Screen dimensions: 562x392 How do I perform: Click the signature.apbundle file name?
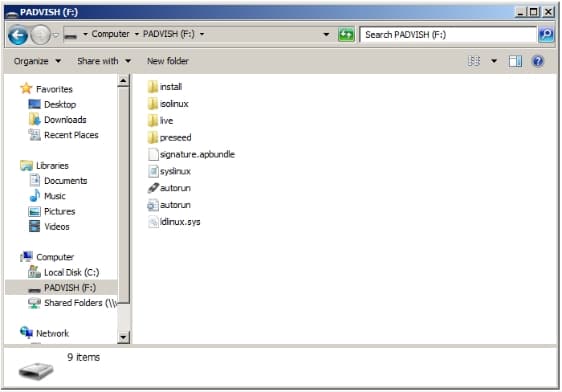pyautogui.click(x=197, y=154)
